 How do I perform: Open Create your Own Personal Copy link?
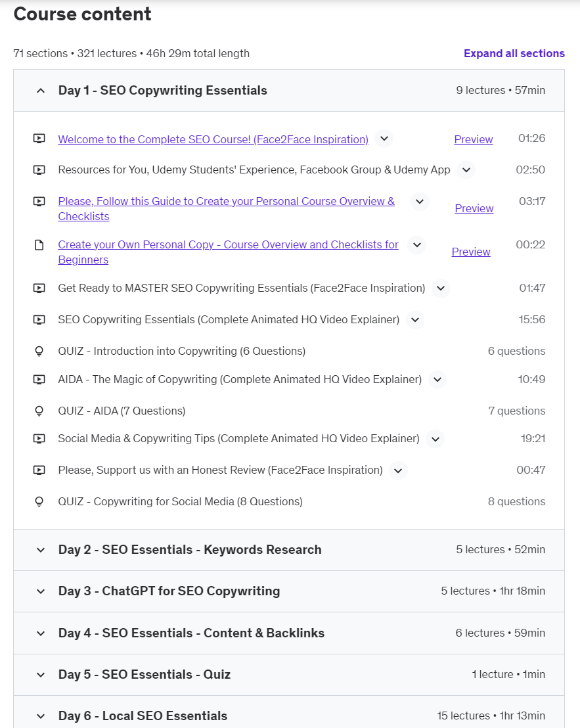229,252
